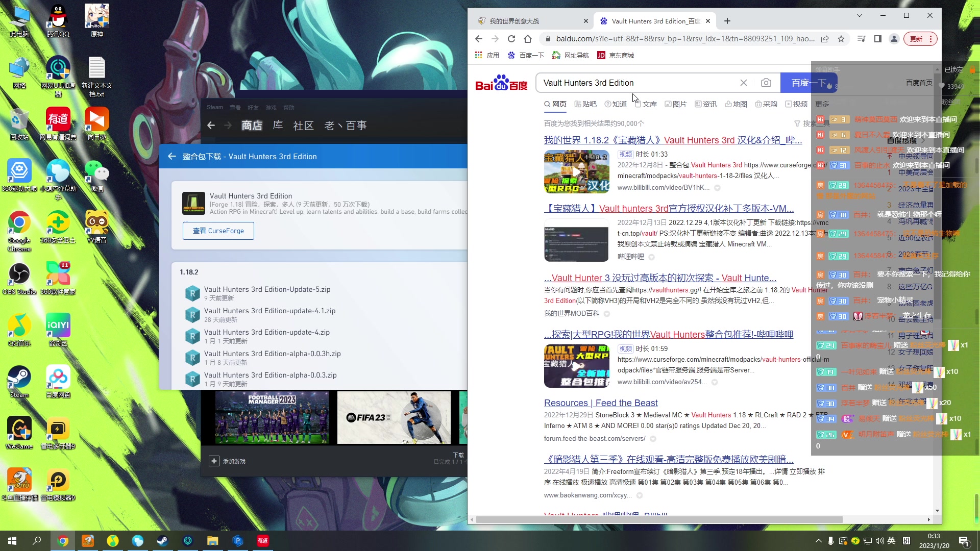The width and height of the screenshot is (980, 551).
Task: Click 百度一下 search button
Action: click(808, 83)
